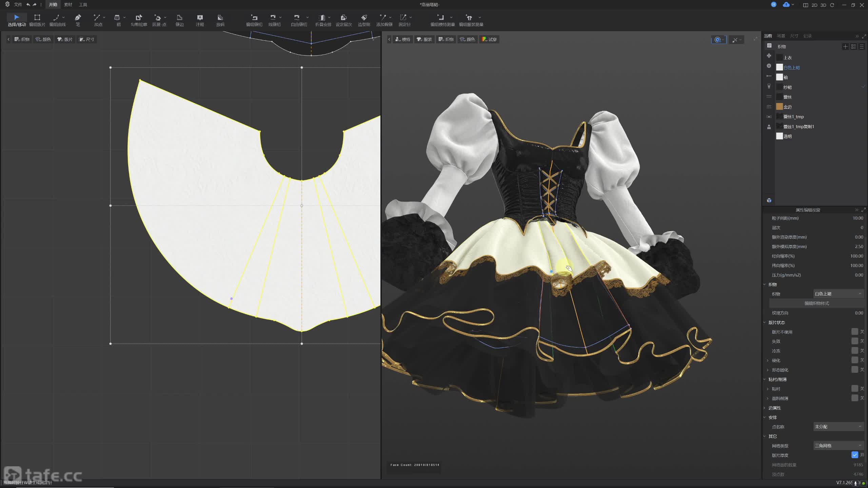This screenshot has width=868, height=488.
Task: Select the 选择/移动 tool
Action: click(x=17, y=20)
